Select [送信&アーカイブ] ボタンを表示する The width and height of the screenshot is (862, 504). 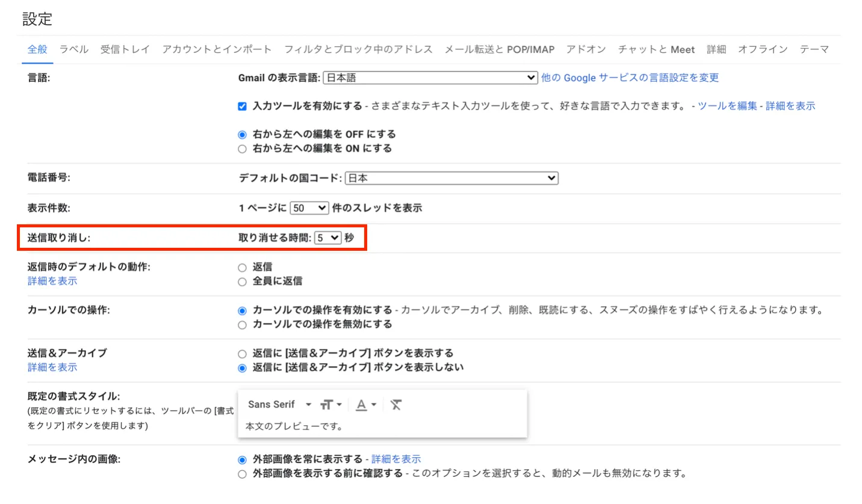point(242,354)
